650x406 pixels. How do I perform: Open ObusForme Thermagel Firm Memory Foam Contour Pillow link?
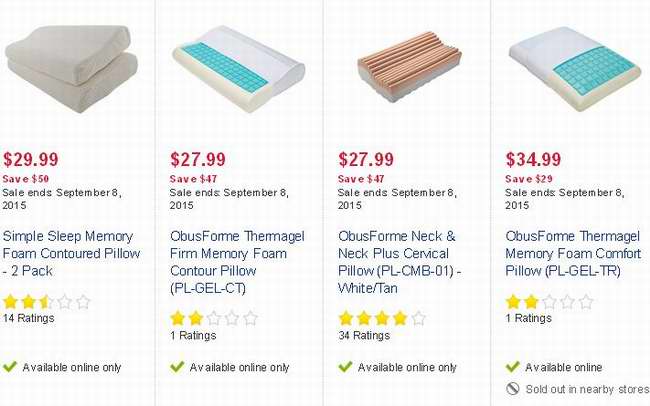[x=237, y=262]
